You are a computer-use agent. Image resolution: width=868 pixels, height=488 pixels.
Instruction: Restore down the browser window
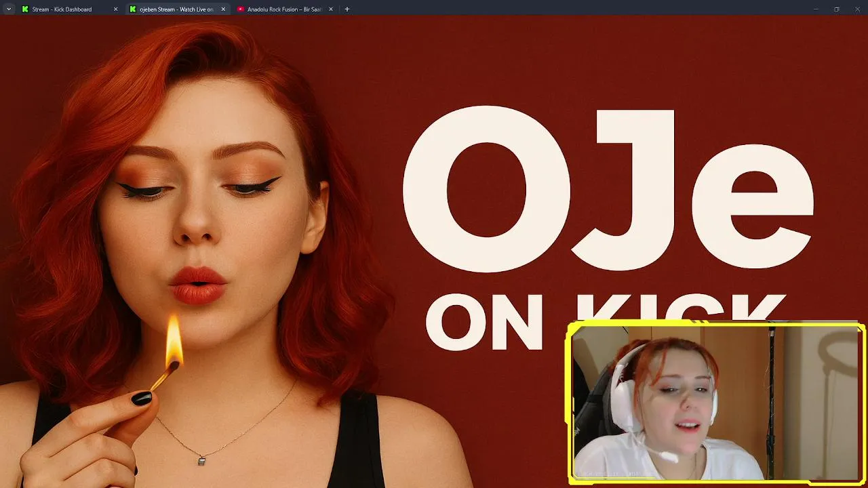click(x=836, y=9)
